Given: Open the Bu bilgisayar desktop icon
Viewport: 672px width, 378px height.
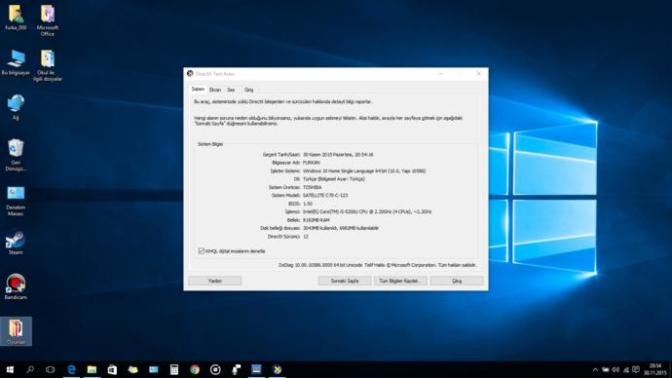Looking at the screenshot, I should [16, 63].
